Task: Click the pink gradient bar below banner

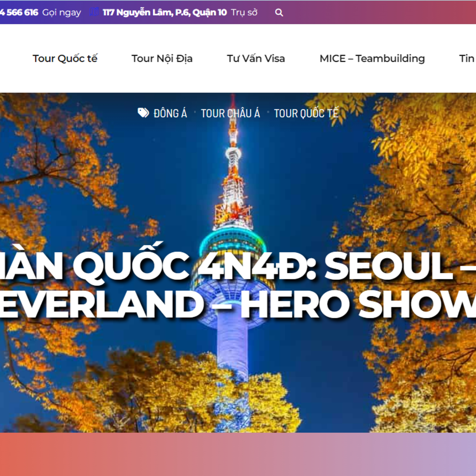Action: point(238,455)
